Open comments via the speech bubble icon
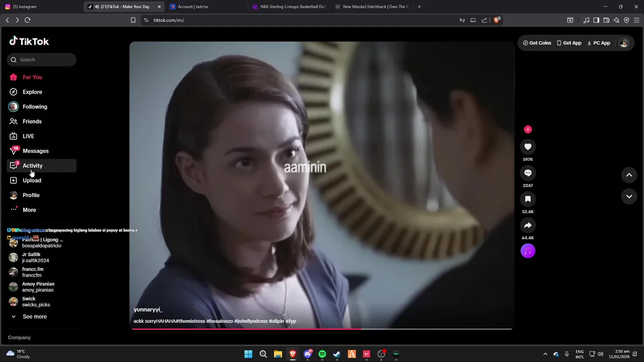The height and width of the screenshot is (362, 644). pyautogui.click(x=528, y=173)
